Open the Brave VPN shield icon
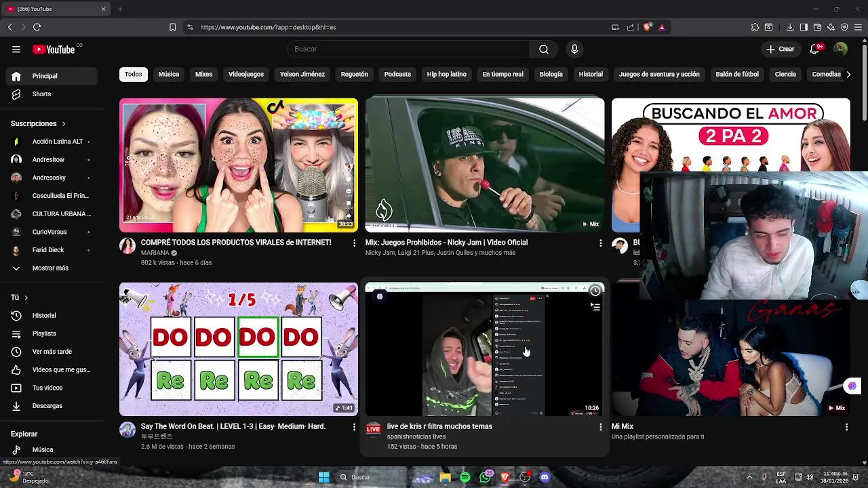 coord(844,27)
